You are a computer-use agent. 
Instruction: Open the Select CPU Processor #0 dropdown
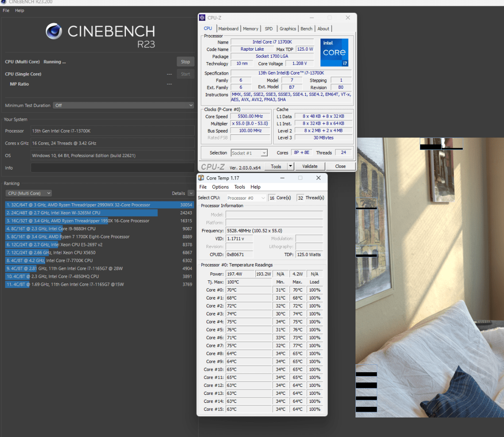tap(246, 198)
